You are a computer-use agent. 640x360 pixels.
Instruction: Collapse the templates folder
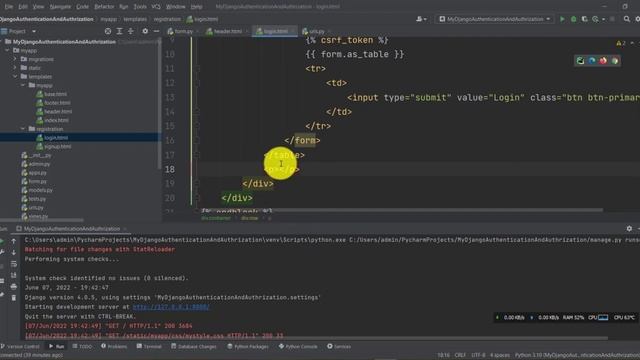15,76
